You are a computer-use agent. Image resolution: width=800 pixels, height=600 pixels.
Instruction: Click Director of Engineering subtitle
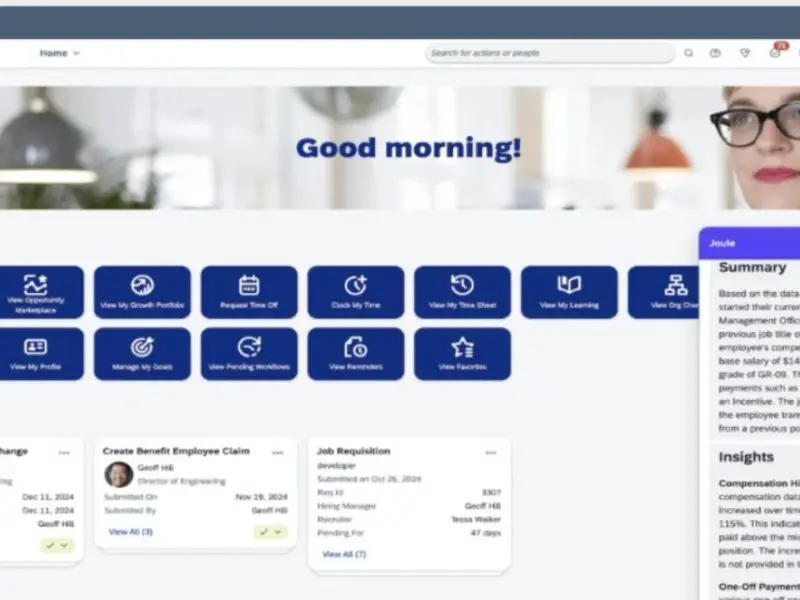[x=182, y=481]
